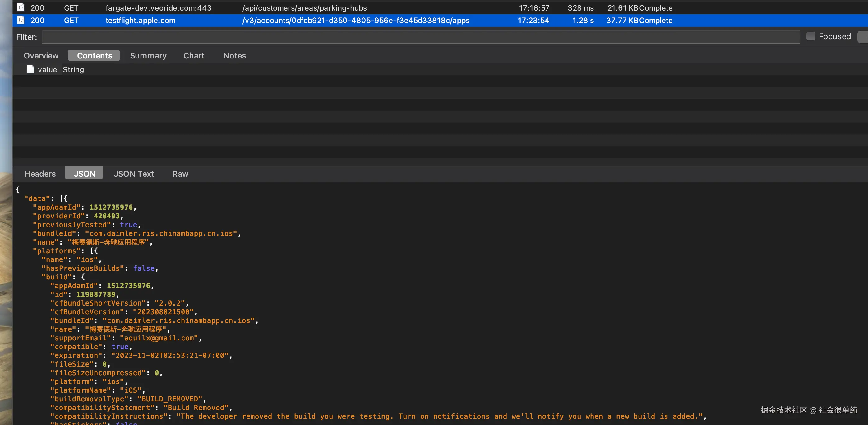This screenshot has height=425, width=868.
Task: Select the testflight.apple.com request row
Action: click(x=140, y=21)
